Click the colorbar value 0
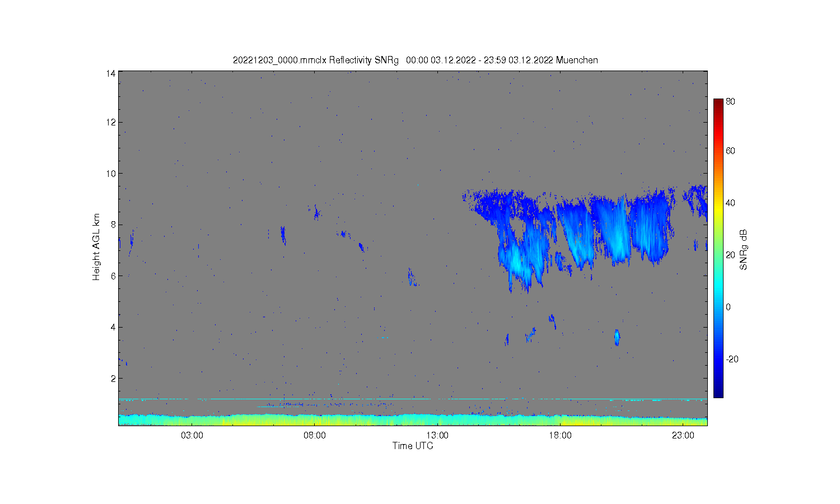The image size is (840, 504). click(x=728, y=307)
